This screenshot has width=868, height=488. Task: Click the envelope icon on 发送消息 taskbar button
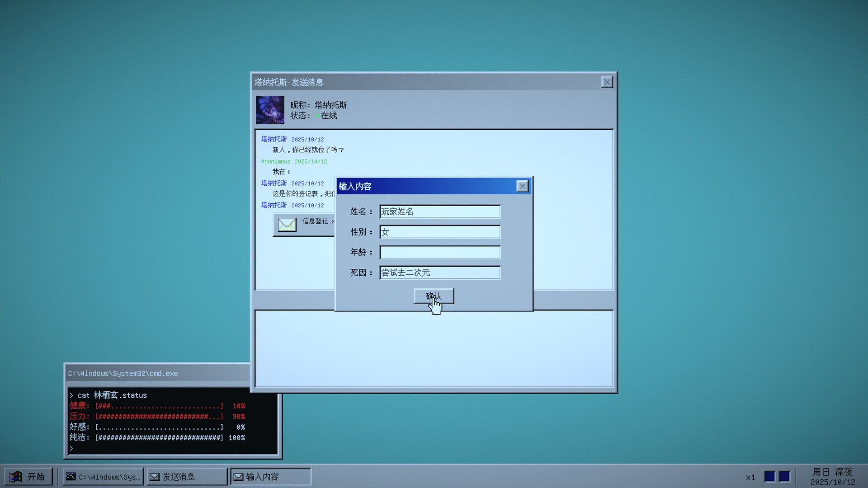coord(154,476)
